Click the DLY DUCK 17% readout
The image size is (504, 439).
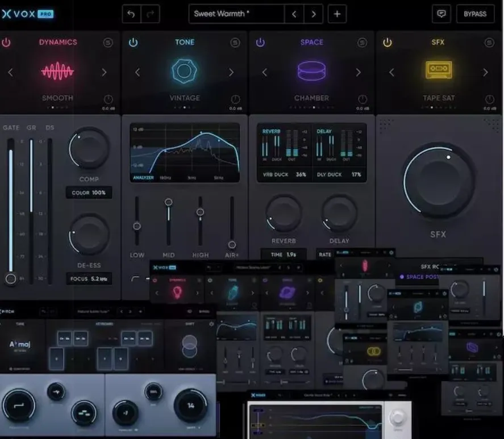(x=339, y=174)
